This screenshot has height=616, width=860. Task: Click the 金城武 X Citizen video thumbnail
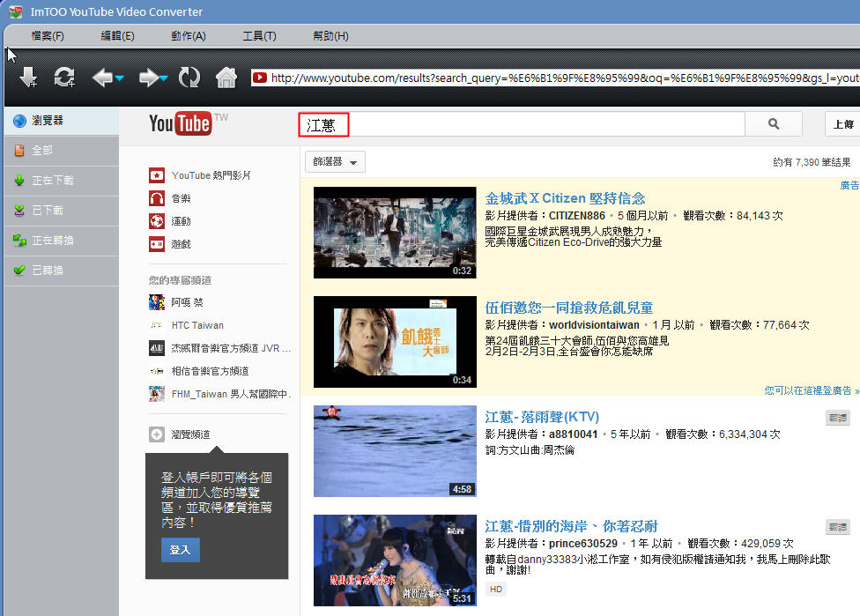[395, 233]
